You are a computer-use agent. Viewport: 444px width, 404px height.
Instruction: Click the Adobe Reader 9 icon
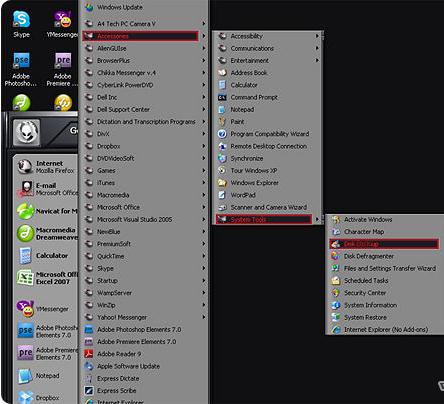tap(89, 354)
